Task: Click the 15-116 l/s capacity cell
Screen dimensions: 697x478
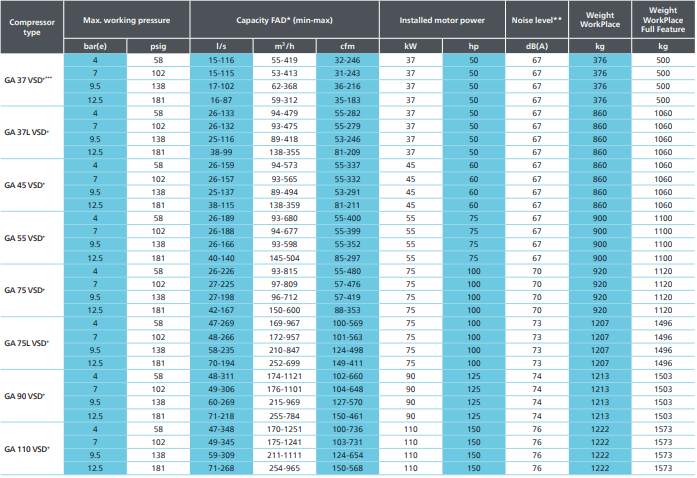Action: (x=221, y=60)
